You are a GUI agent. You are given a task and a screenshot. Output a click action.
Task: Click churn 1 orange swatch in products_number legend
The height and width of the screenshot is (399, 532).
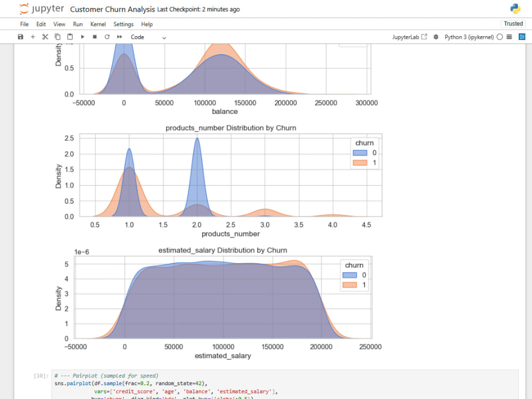tap(360, 162)
